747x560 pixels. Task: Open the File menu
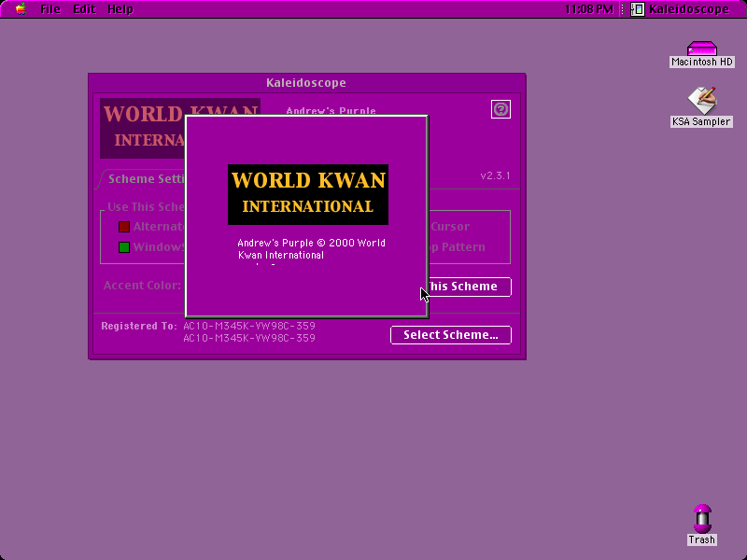(50, 9)
